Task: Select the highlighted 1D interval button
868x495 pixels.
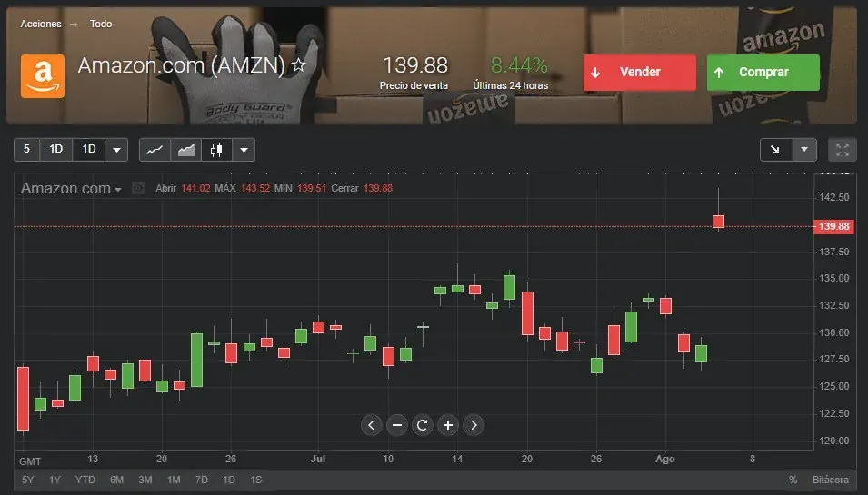Action: click(x=88, y=149)
